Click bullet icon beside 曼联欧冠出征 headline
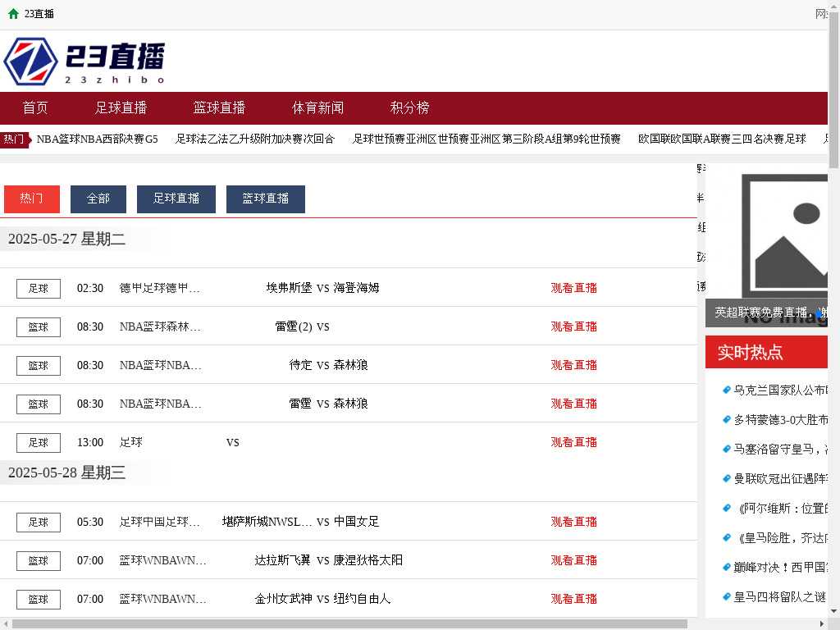 point(727,478)
